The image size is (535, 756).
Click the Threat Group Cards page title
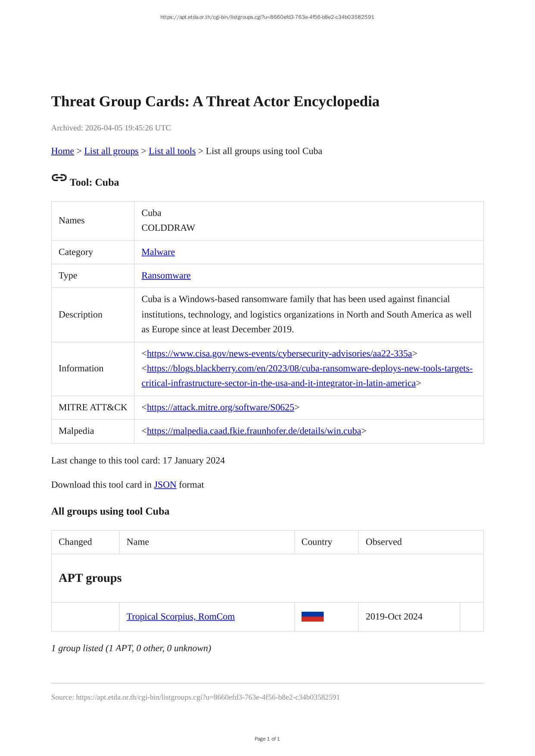pos(215,102)
